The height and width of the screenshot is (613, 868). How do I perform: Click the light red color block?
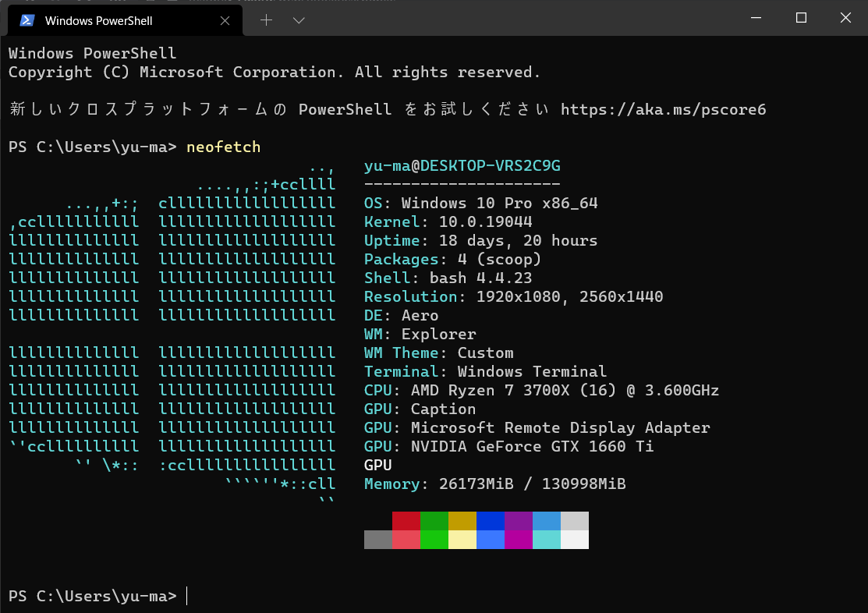pos(406,540)
